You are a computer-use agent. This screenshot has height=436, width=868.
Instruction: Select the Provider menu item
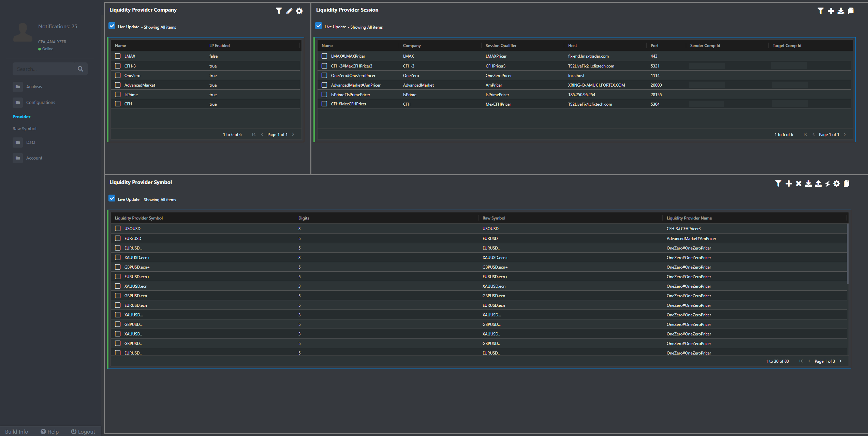click(x=22, y=117)
